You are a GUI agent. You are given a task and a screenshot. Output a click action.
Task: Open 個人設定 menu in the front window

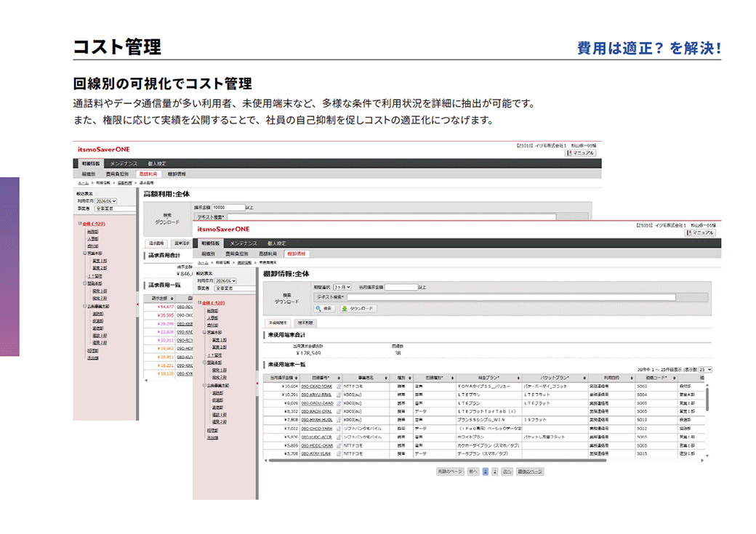point(277,243)
